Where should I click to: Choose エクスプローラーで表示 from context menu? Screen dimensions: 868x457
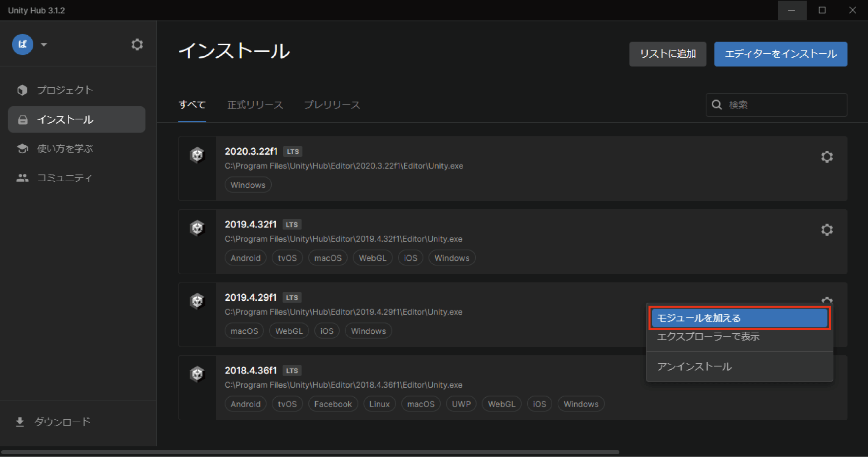[708, 337]
